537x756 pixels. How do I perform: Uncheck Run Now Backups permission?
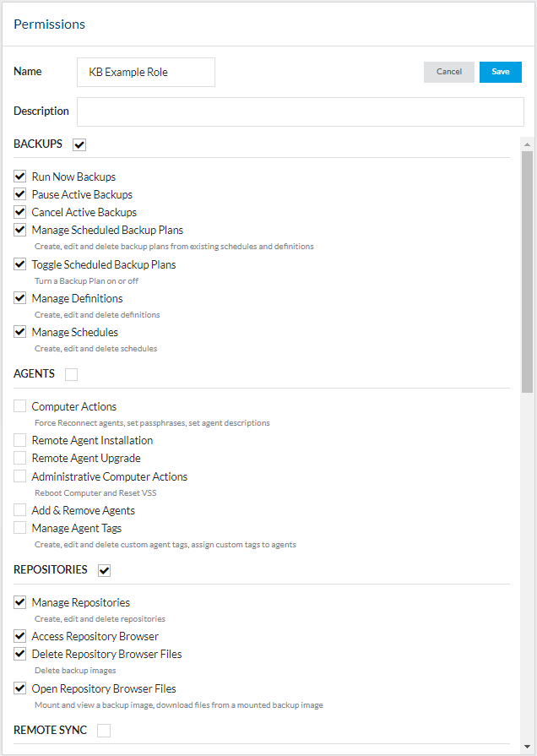[x=20, y=177]
